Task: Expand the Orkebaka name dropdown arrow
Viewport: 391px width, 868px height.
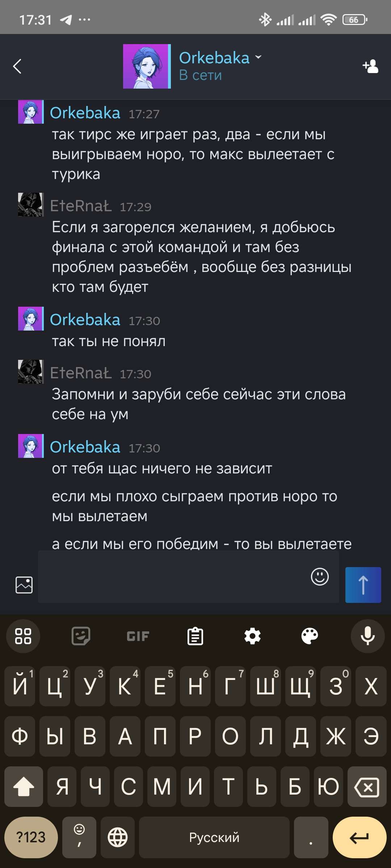Action: (x=258, y=57)
